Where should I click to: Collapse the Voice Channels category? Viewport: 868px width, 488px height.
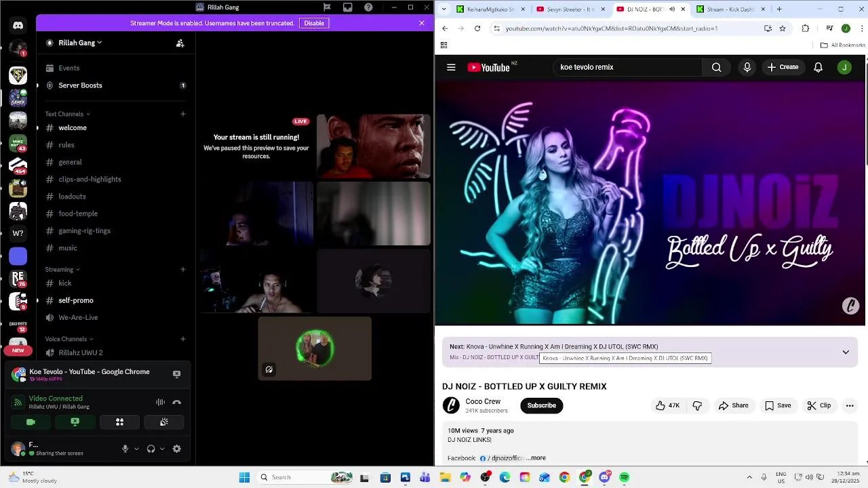click(x=69, y=339)
